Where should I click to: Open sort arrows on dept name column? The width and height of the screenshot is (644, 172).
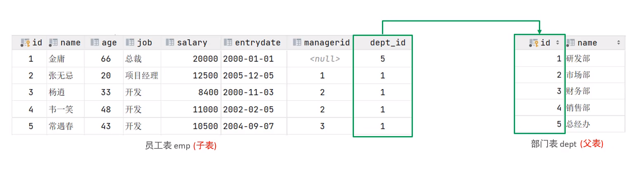pos(619,42)
